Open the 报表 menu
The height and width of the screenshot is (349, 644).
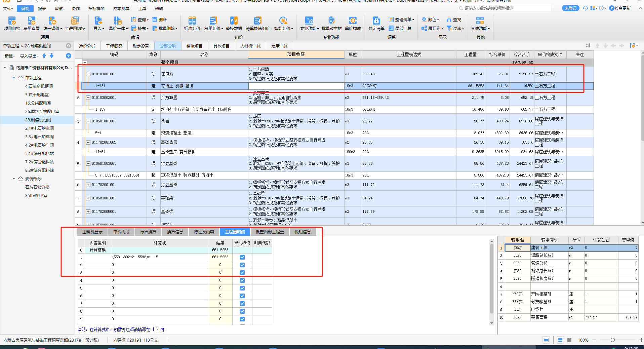[x=42, y=8]
